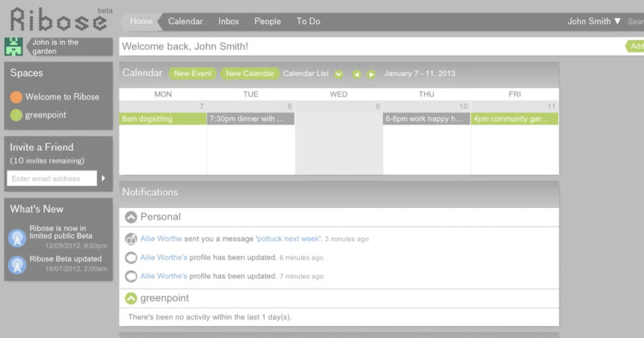The image size is (644, 338).
Task: Collapse the greenpoint notifications section
Action: click(131, 298)
